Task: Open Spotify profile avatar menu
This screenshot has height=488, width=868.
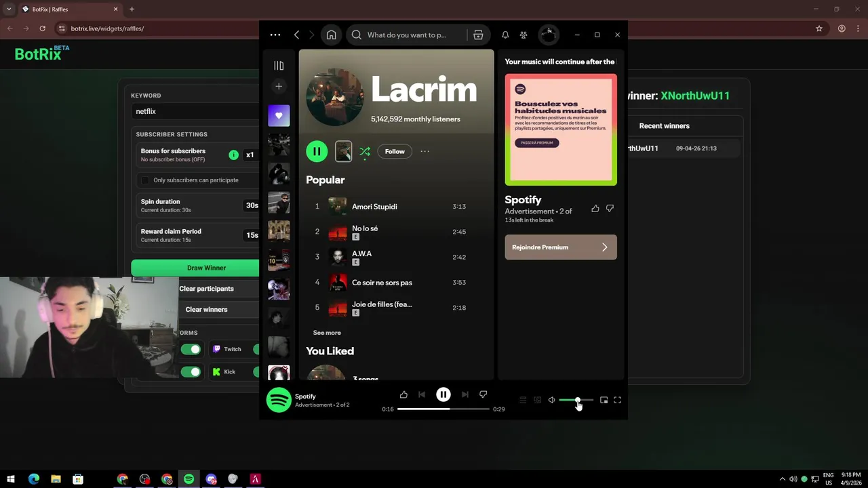Action: click(x=549, y=35)
